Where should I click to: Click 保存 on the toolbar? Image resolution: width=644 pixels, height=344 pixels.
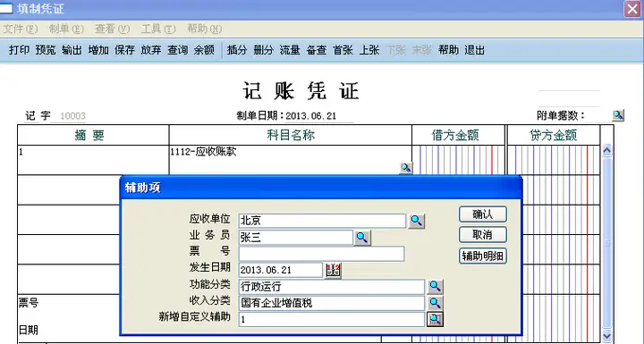tap(124, 50)
